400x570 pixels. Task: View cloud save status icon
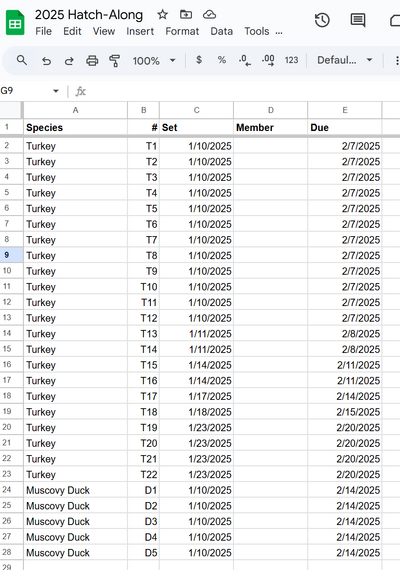tap(209, 15)
